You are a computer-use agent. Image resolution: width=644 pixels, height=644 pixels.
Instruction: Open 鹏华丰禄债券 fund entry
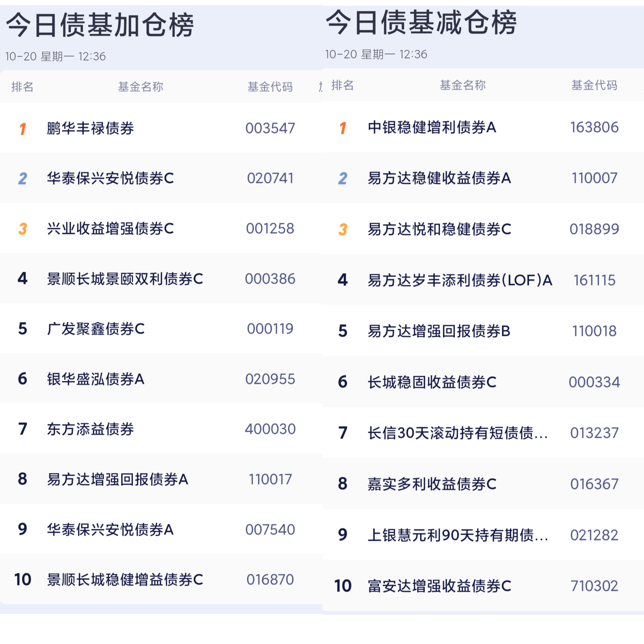[x=90, y=128]
